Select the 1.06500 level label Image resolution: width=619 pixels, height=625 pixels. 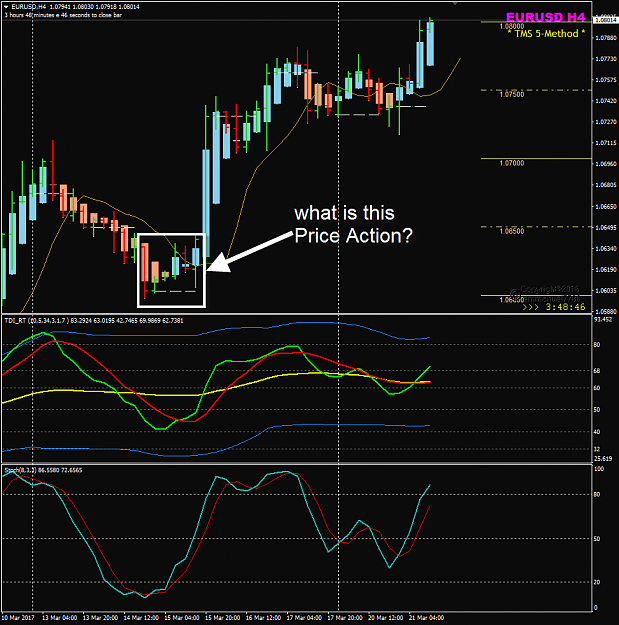click(512, 231)
